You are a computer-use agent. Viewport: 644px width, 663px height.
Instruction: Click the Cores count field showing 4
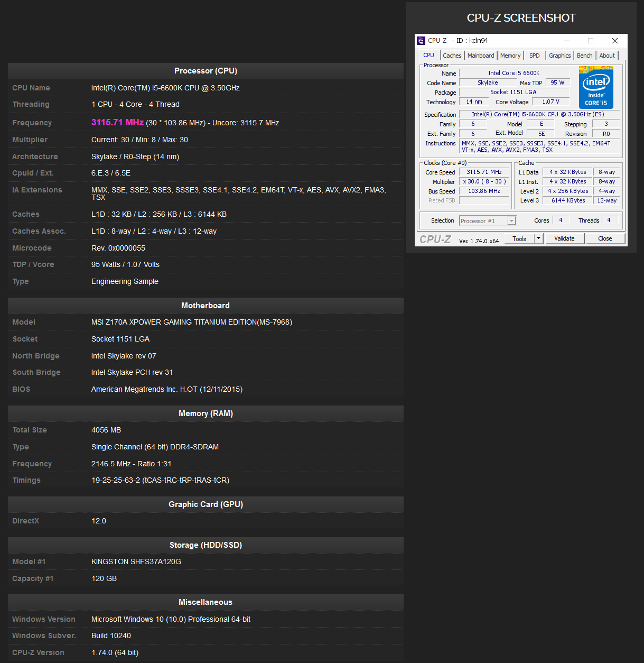[x=561, y=220]
